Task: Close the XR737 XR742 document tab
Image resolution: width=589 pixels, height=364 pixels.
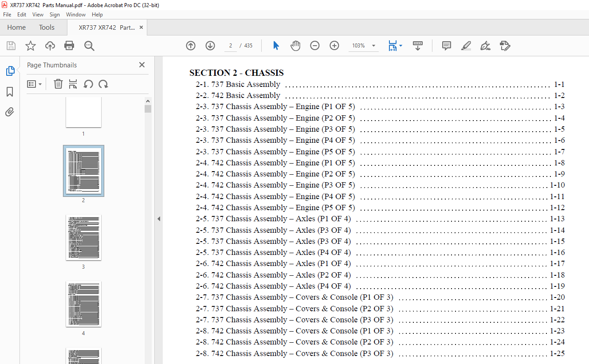Action: pos(141,27)
